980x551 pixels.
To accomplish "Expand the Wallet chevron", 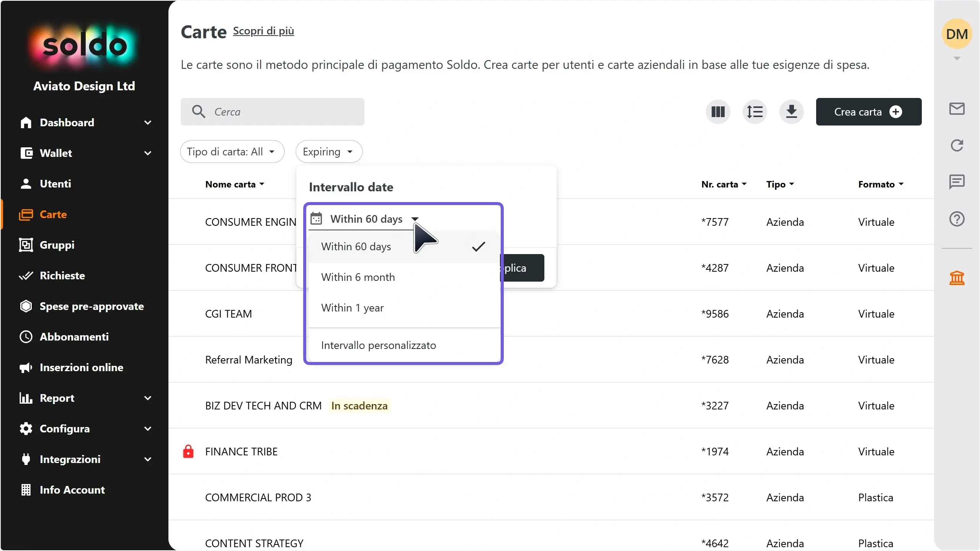I will tap(148, 153).
